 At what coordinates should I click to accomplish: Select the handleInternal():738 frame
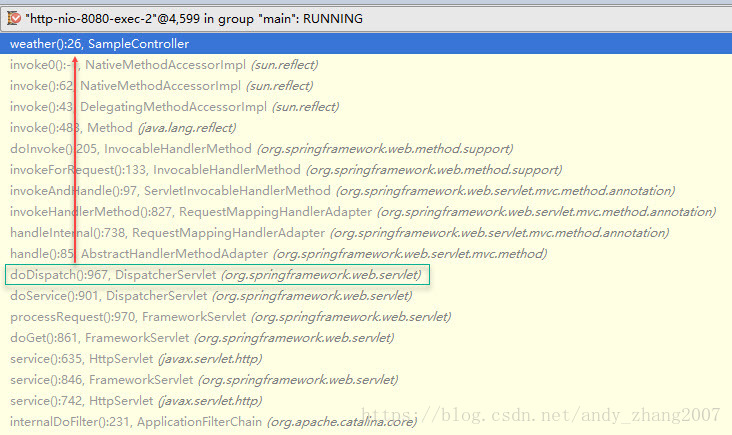366,233
